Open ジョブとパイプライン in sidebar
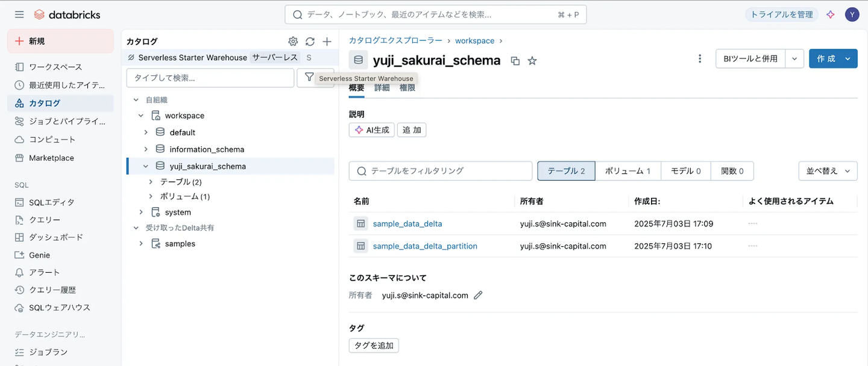This screenshot has height=366, width=868. click(60, 121)
